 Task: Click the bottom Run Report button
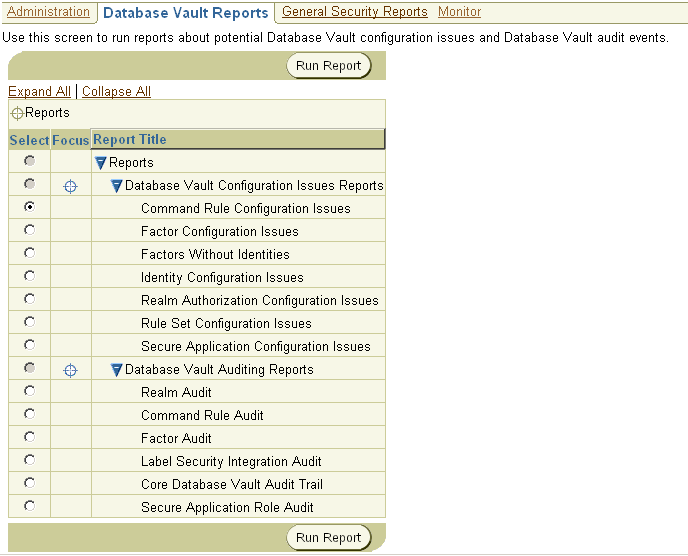[329, 538]
